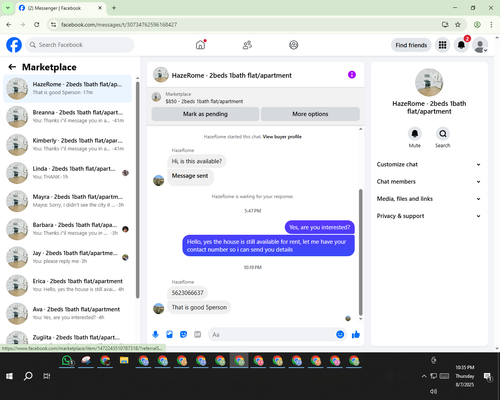The image size is (500, 400).
Task: Click More options button
Action: pos(310,114)
